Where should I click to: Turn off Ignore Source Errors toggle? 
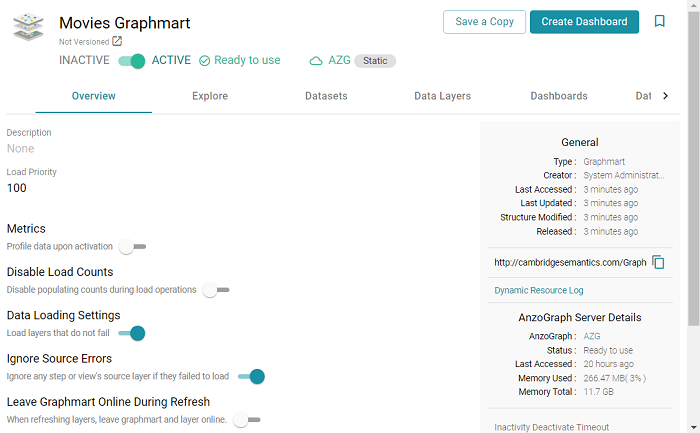click(x=251, y=376)
